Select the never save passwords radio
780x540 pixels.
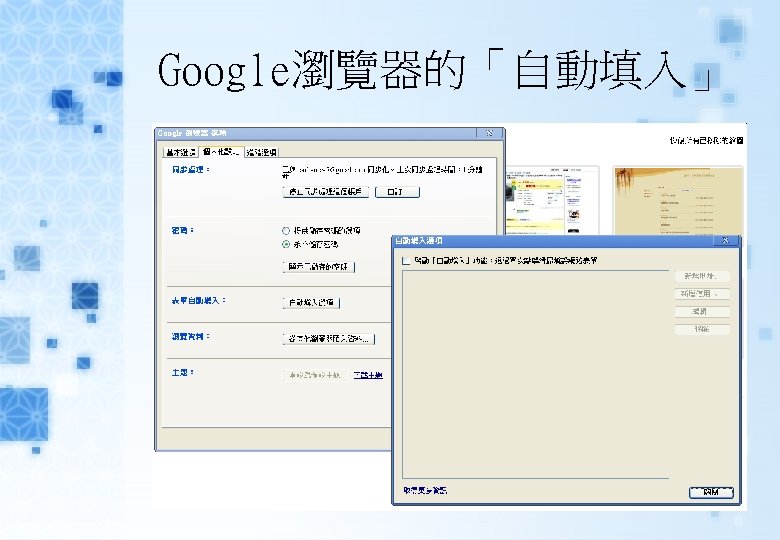[x=286, y=244]
